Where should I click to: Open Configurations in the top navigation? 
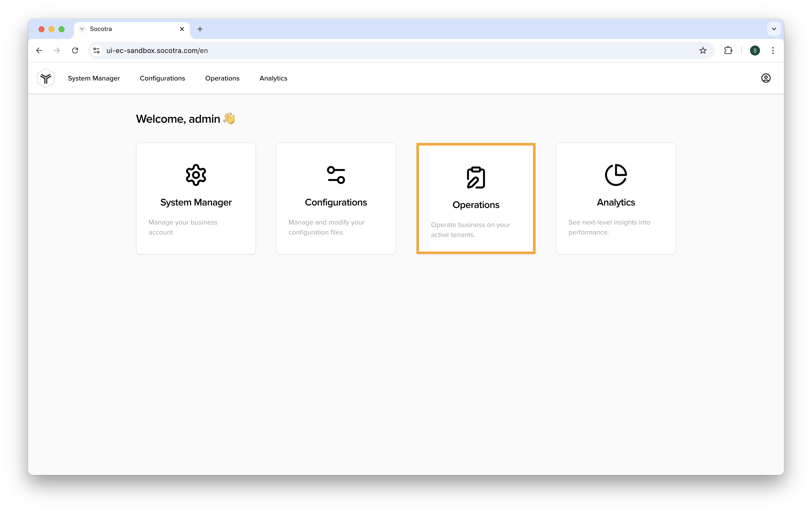(162, 78)
